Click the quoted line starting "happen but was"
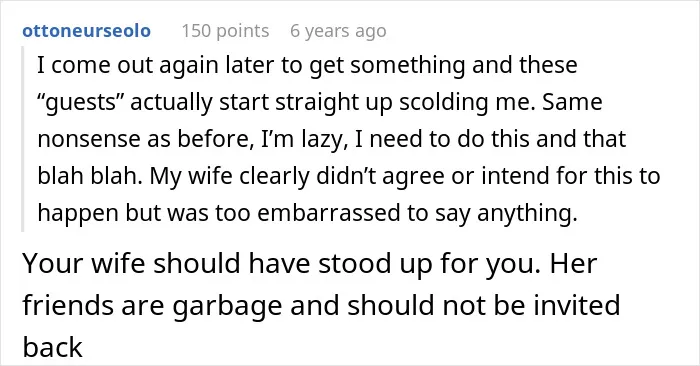700x366 pixels. [x=307, y=213]
